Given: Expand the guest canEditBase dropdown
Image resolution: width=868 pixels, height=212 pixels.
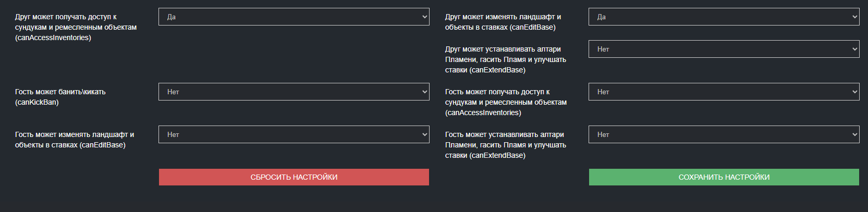Looking at the screenshot, I should tap(294, 134).
